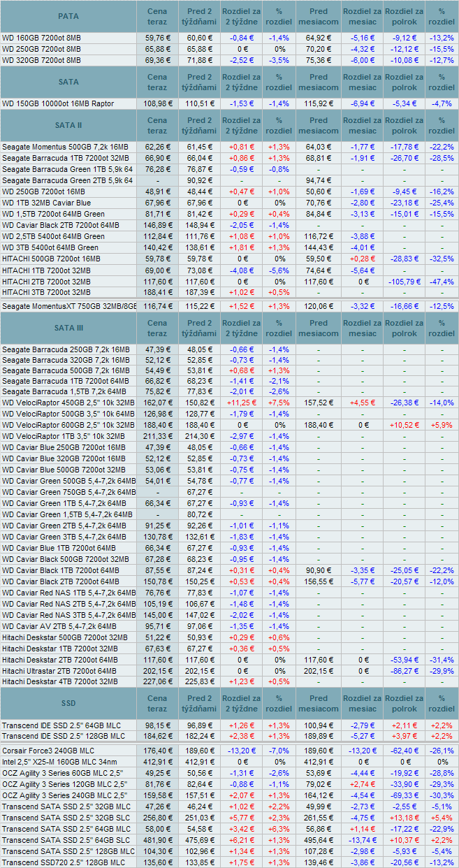Click the PATA section header
The height and width of the screenshot is (868, 459).
point(68,15)
